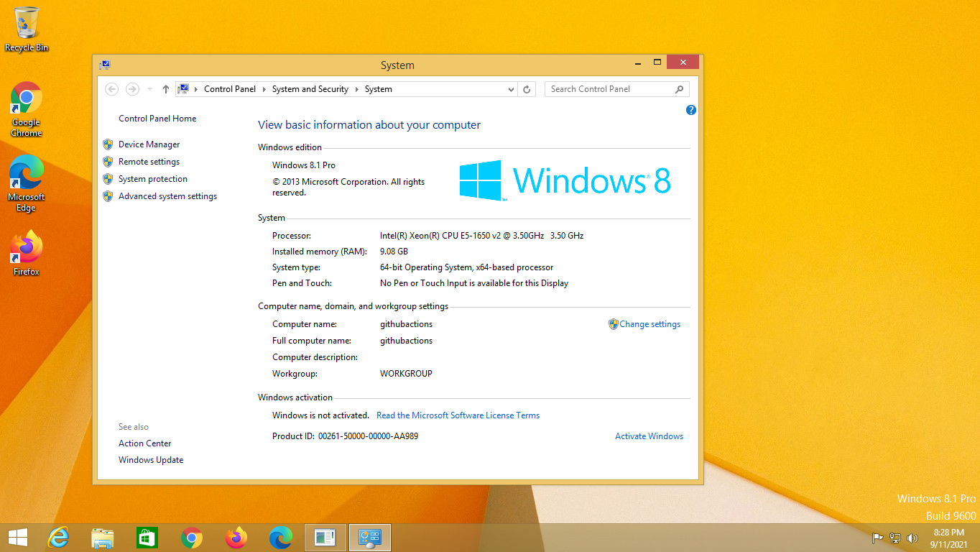Screen dimensions: 980x552
Task: Switch to the taskbar app left of System
Action: (x=325, y=538)
